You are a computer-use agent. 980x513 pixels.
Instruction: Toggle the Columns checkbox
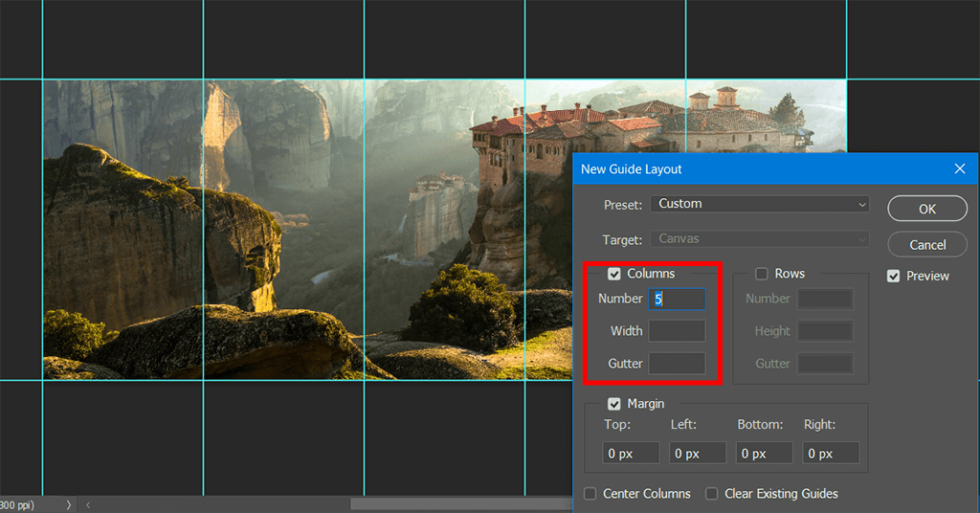614,274
